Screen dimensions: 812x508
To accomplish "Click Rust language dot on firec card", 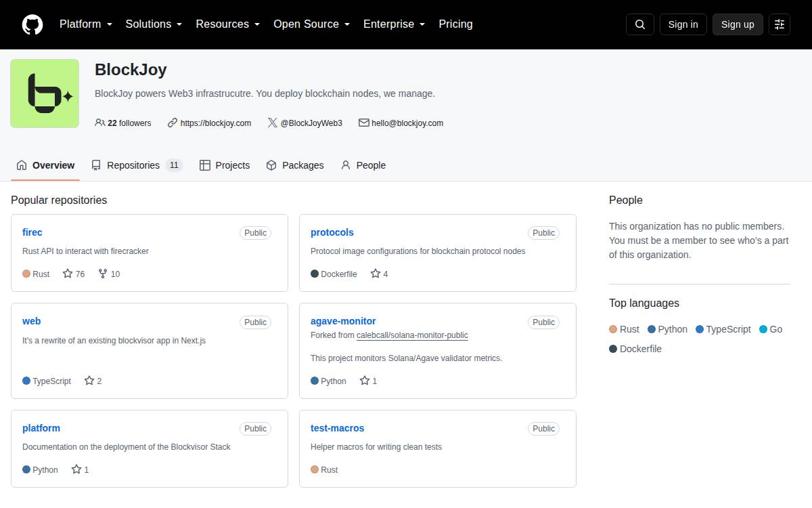I will click(26, 274).
